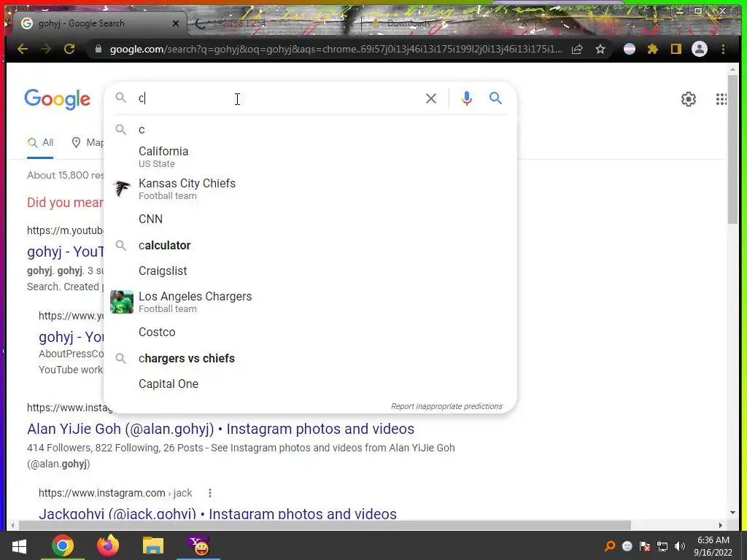Viewport: 747px width, 560px height.
Task: Click the share page icon in address bar
Action: 577,49
